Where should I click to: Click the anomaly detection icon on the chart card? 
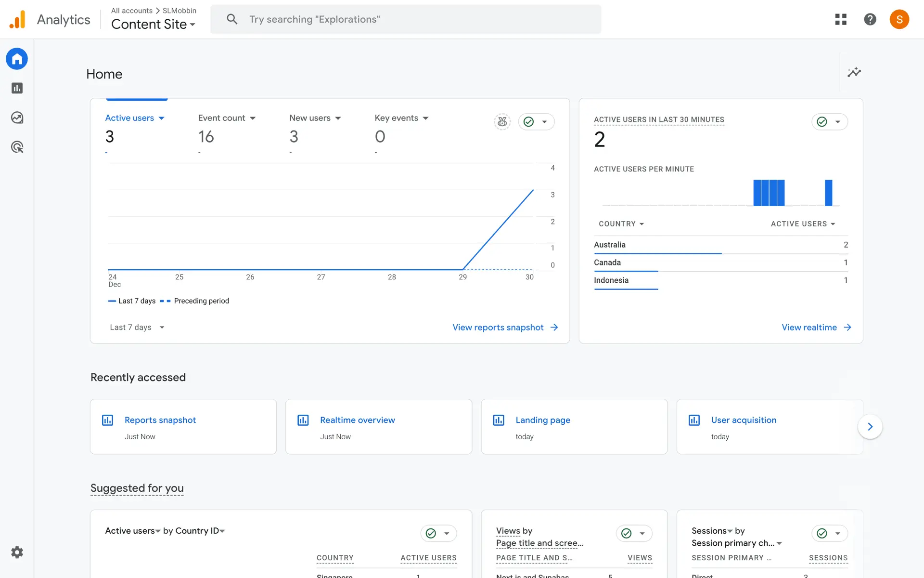[x=502, y=122]
